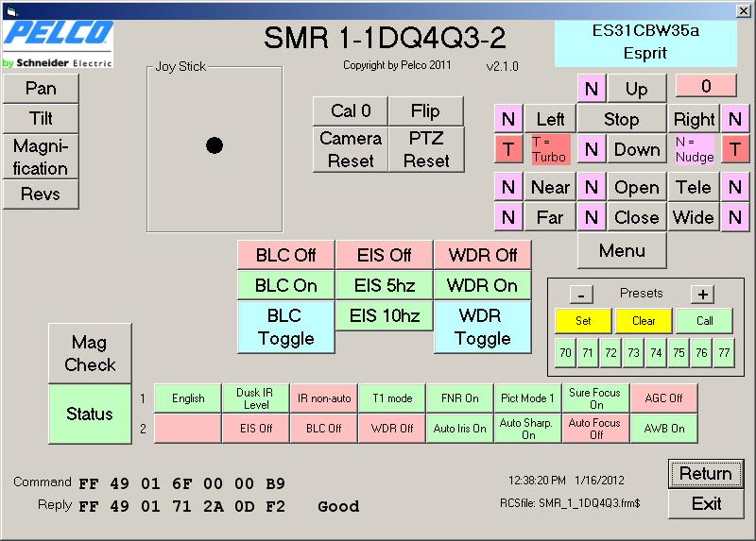Click PTZ Reset
756x541 pixels.
(x=426, y=149)
